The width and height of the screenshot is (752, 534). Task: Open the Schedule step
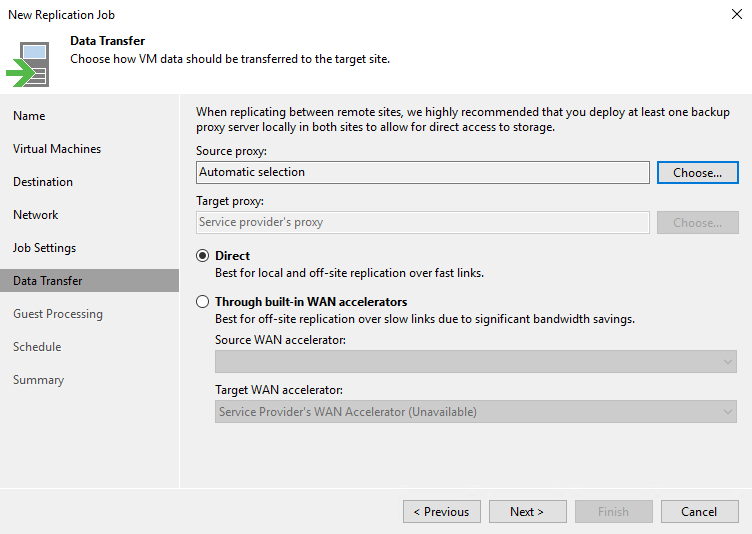pos(37,347)
